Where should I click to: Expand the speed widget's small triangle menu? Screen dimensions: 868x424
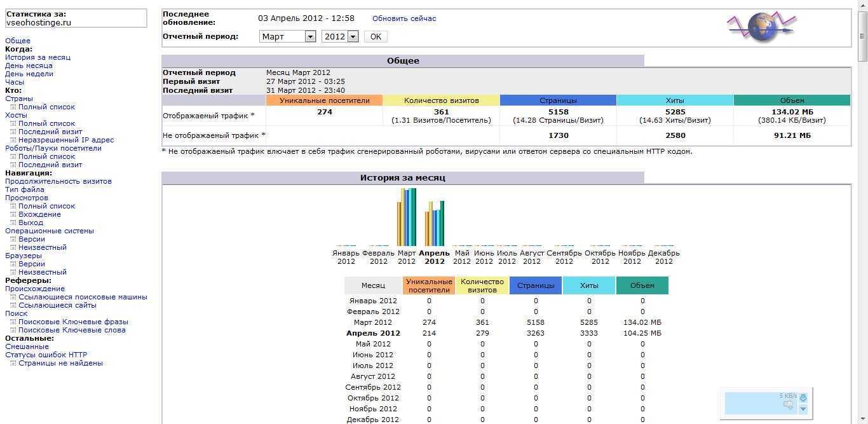click(803, 409)
